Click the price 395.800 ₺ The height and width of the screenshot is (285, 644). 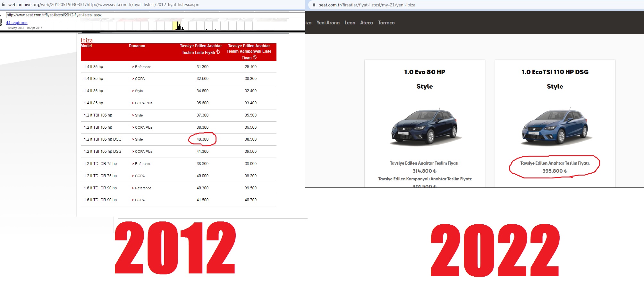click(555, 171)
